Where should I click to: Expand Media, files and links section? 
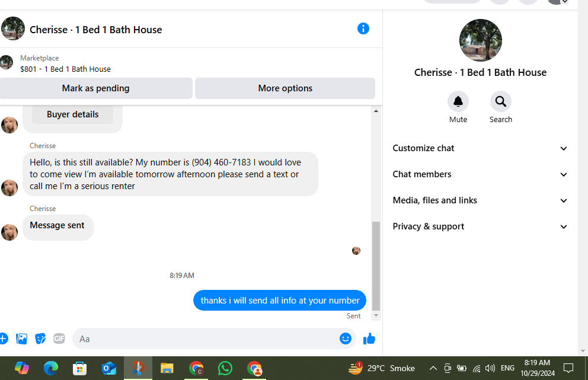coord(480,200)
